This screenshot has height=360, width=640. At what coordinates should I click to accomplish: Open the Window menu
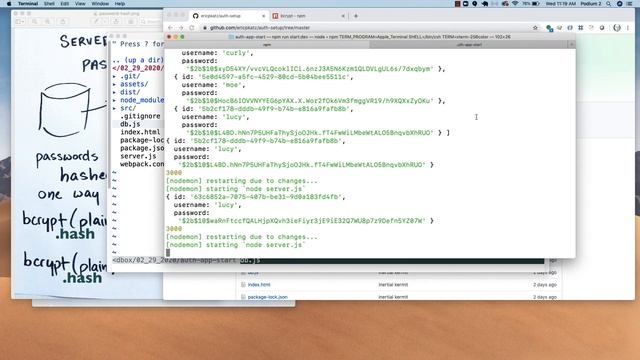(x=100, y=4)
